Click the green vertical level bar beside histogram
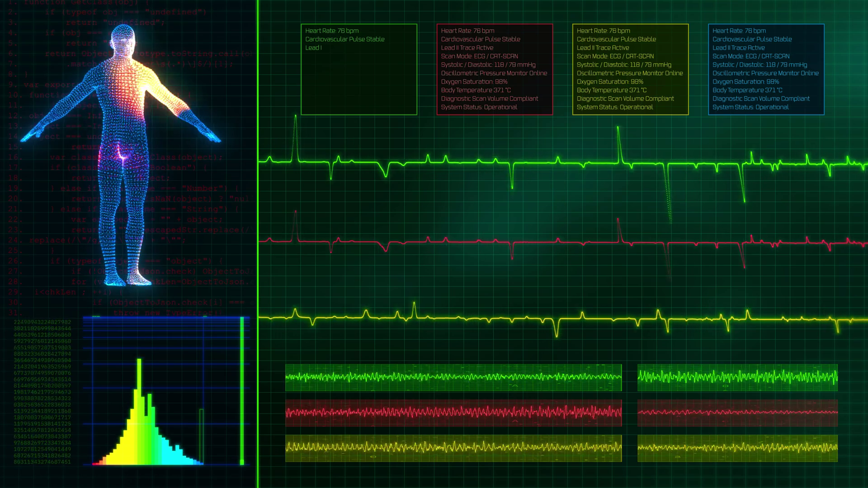 (242, 391)
